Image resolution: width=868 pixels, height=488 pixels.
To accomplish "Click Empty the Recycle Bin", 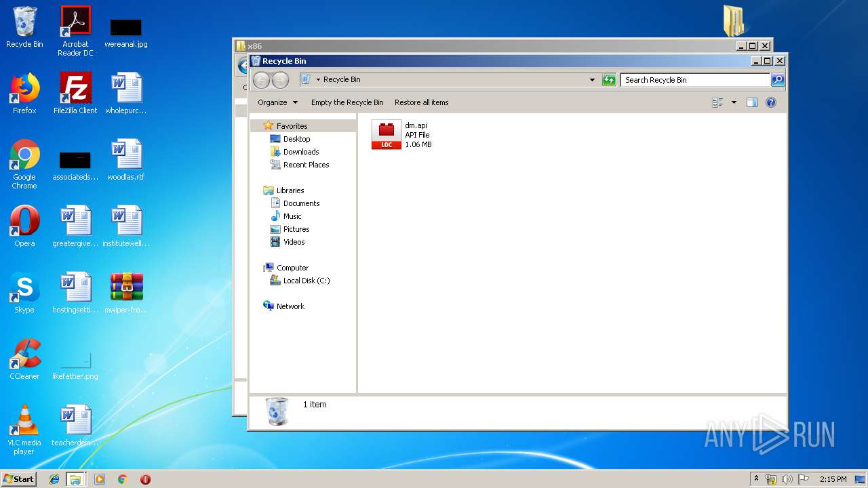I will 347,102.
